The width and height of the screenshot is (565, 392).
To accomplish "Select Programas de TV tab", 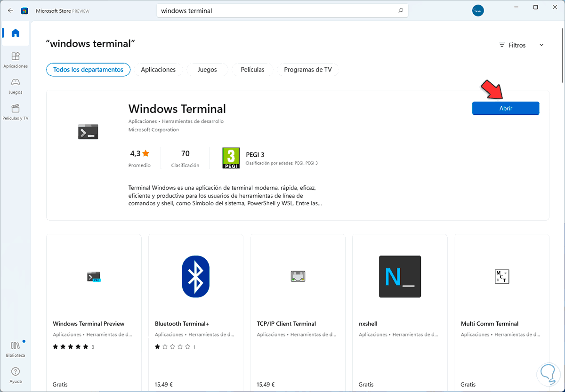I will point(308,70).
